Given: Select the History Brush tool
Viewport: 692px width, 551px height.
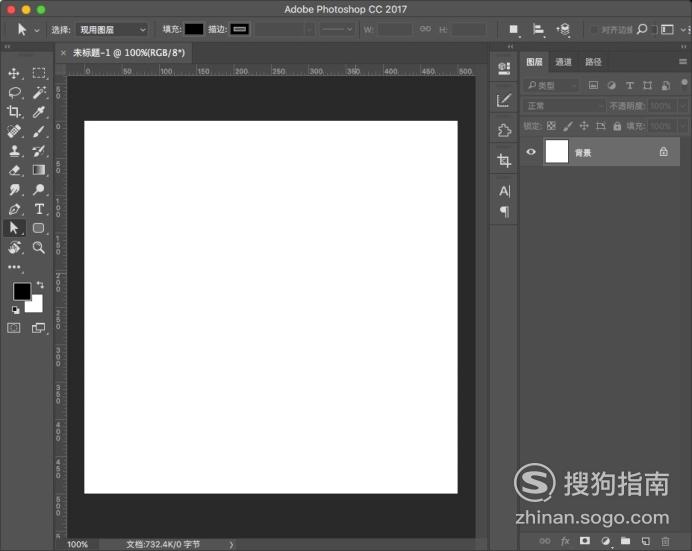Looking at the screenshot, I should (x=39, y=150).
